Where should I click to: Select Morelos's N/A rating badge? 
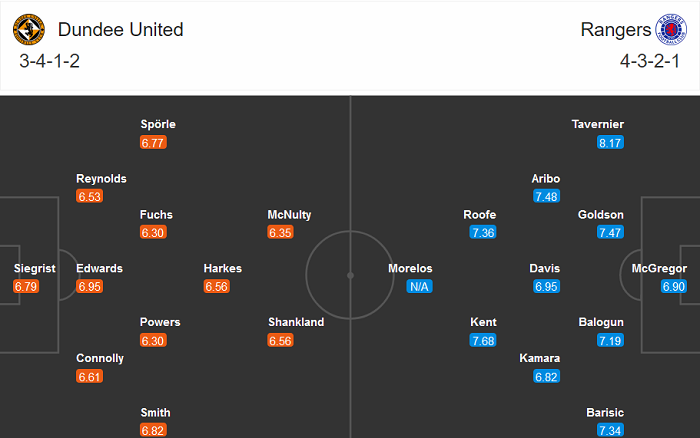[419, 287]
